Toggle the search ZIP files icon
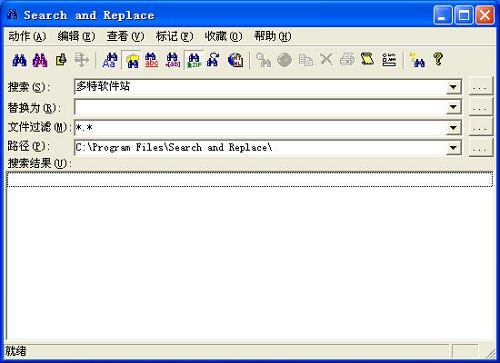The width and height of the screenshot is (500, 363). [194, 60]
